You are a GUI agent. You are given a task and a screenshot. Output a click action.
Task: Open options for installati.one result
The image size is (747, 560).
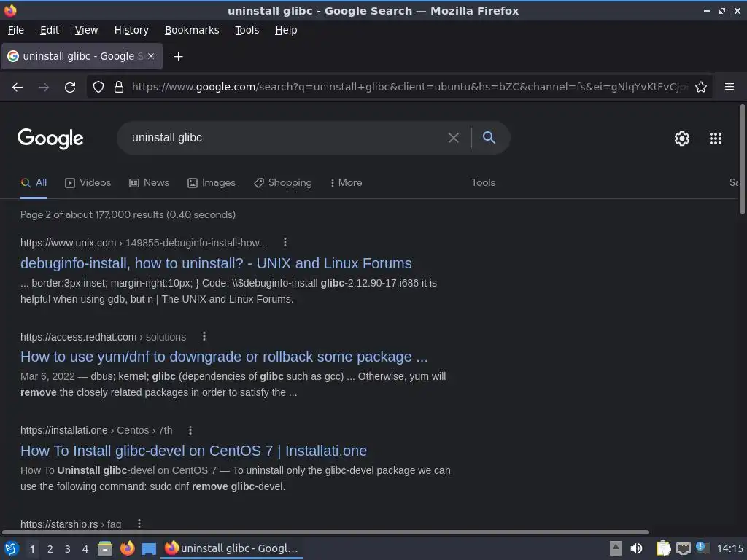pos(190,430)
